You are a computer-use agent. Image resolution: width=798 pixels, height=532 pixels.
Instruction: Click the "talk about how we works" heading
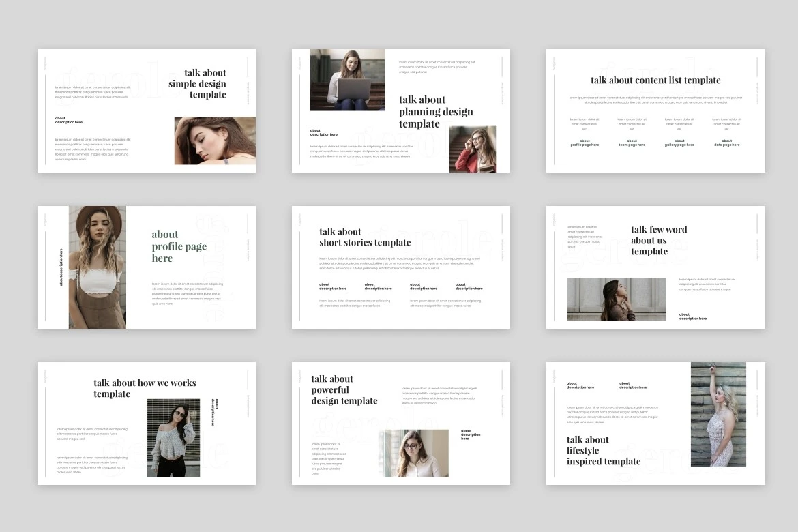(145, 388)
